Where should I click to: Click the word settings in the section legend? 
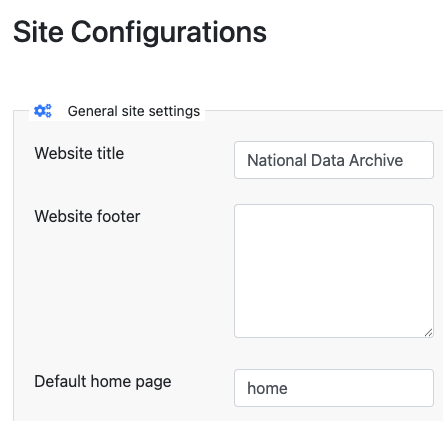174,112
